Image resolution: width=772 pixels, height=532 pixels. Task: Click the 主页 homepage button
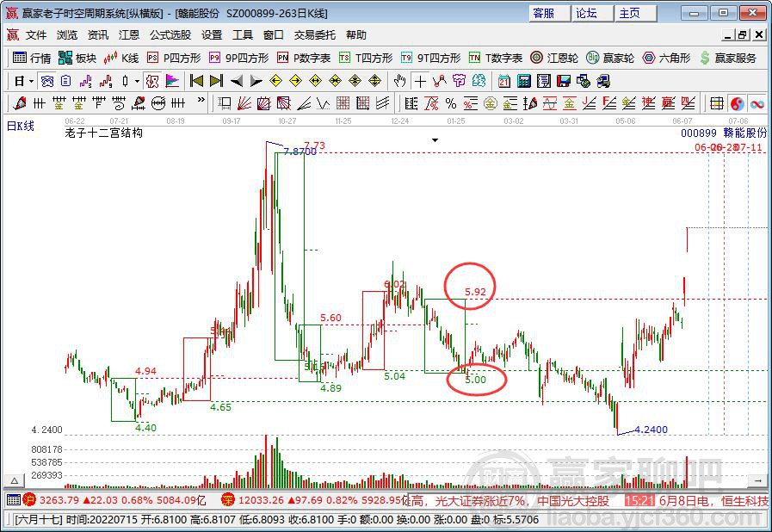click(x=636, y=13)
